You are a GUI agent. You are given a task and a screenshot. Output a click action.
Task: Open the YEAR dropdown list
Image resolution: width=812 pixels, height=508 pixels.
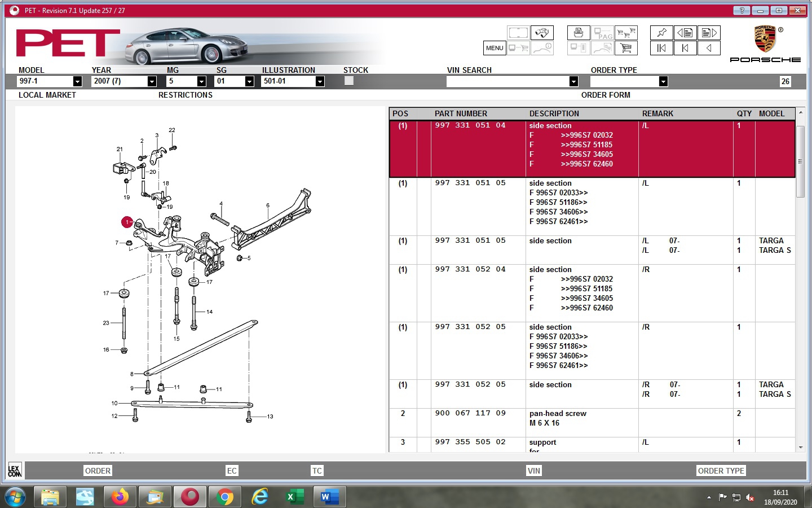click(152, 81)
